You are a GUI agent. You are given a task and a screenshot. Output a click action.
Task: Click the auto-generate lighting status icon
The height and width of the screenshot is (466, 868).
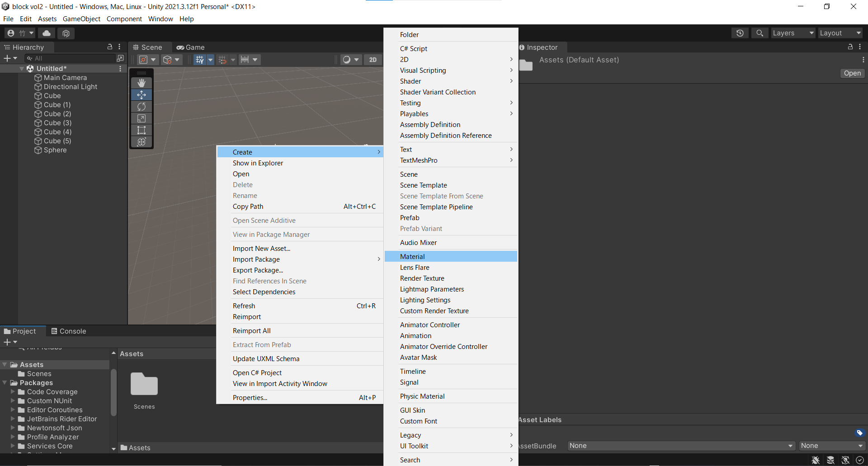click(x=845, y=460)
